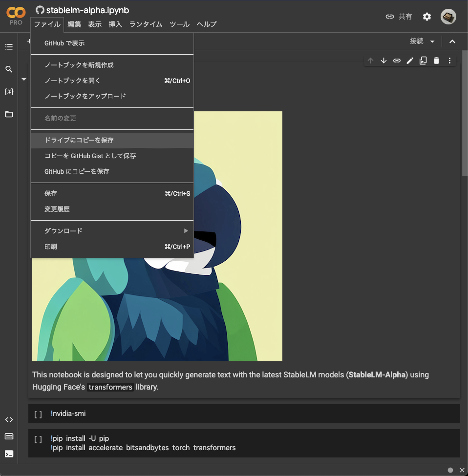Collapse the header with the chevron-up button
The width and height of the screenshot is (468, 476).
coord(452,41)
